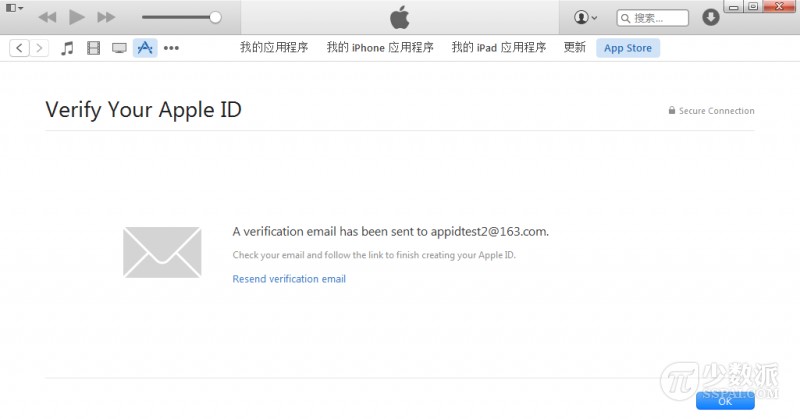Open the iTunes window menu dropdown

point(14,7)
